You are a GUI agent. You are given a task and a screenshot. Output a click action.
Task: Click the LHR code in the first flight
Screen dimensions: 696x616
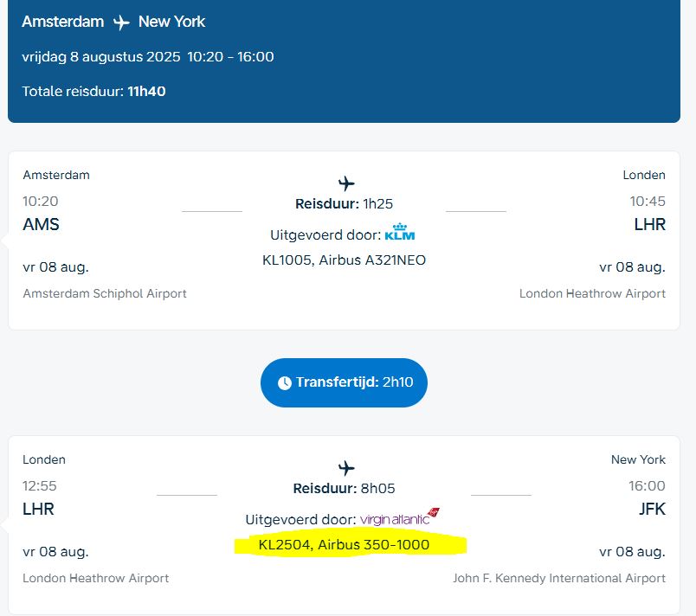(649, 224)
